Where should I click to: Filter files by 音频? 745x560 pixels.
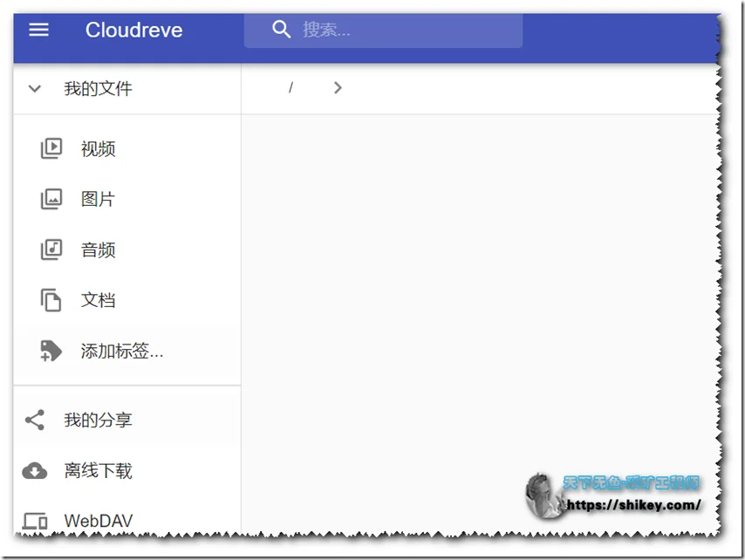98,249
